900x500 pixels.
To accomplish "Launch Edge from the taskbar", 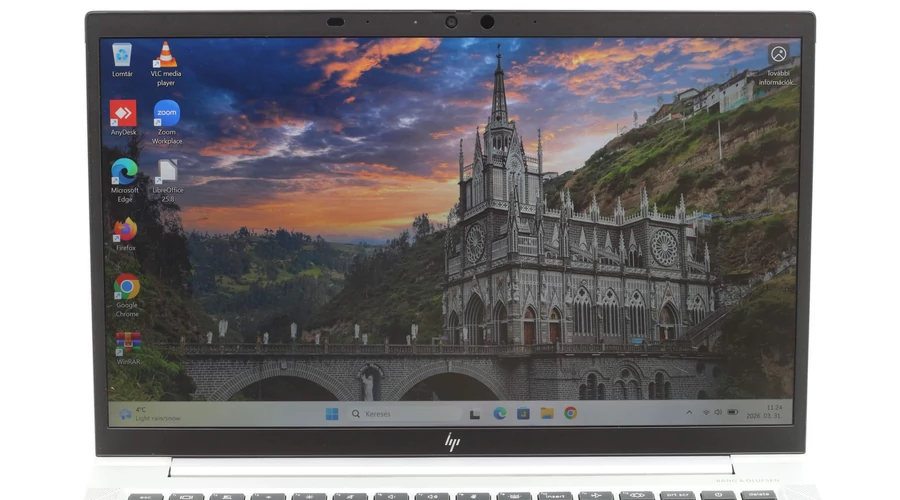I will [x=499, y=413].
